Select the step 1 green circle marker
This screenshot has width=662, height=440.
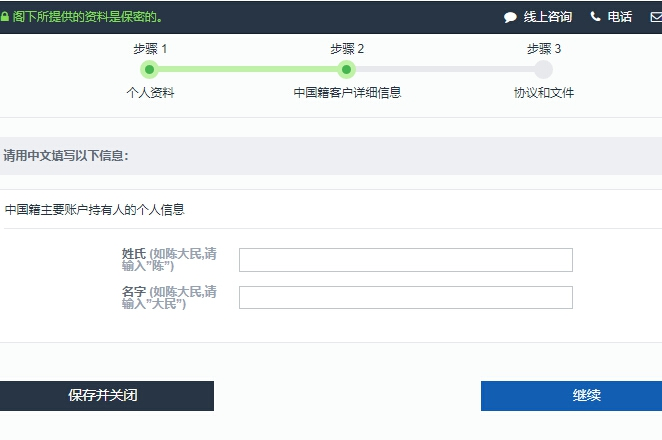click(149, 69)
